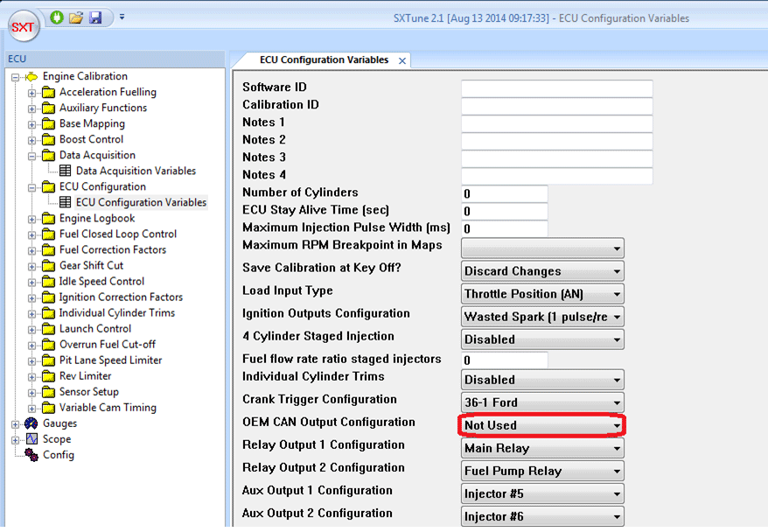Open the quick access toolbar customize arrow

tap(122, 17)
